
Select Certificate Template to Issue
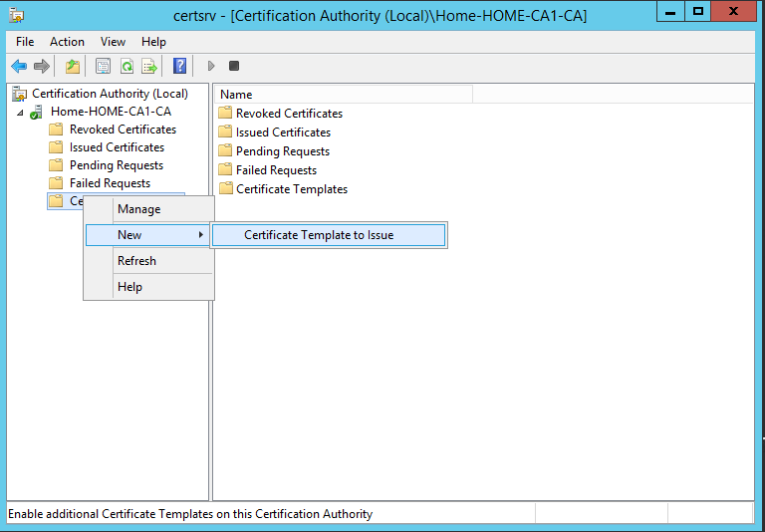pyautogui.click(x=329, y=235)
